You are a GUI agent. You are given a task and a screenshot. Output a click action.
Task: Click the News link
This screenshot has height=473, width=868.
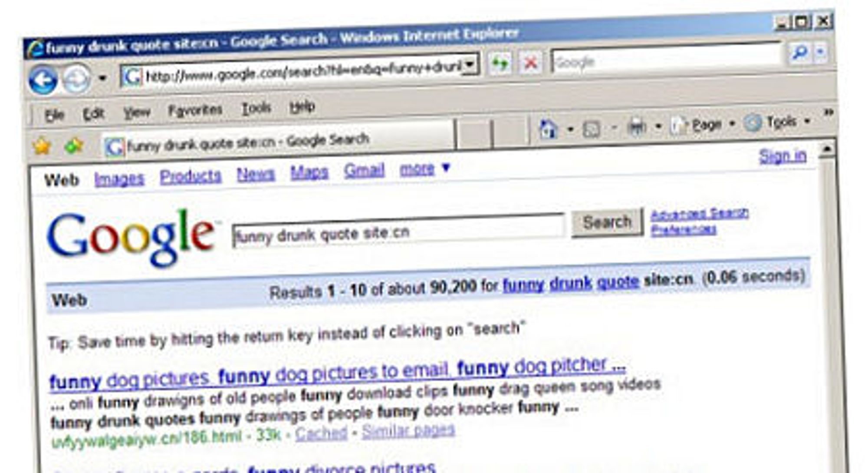coord(256,174)
